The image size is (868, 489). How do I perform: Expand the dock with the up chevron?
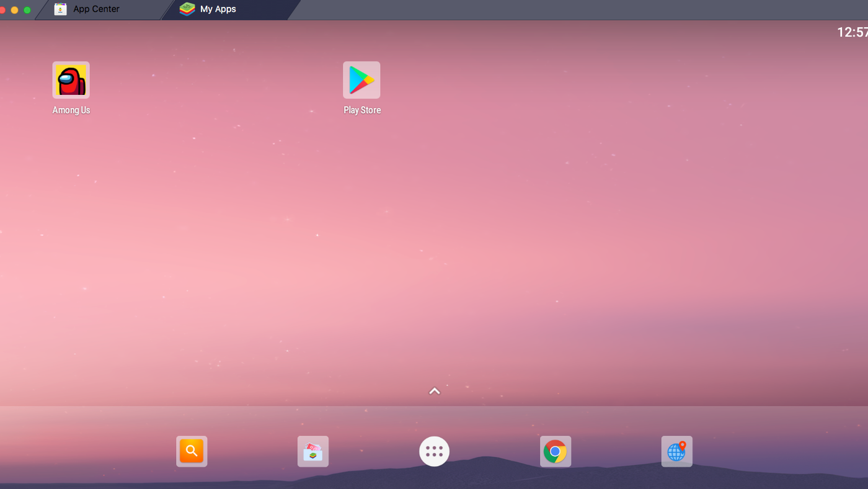(x=435, y=391)
